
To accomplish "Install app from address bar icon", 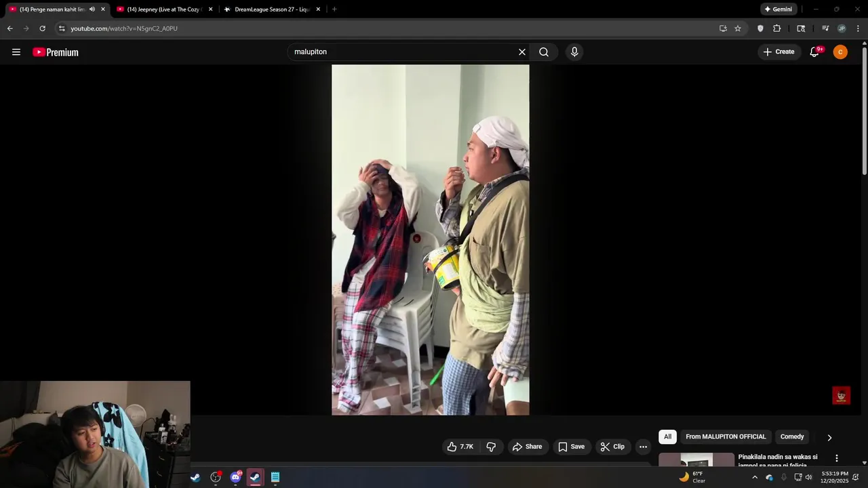I will pos(723,28).
